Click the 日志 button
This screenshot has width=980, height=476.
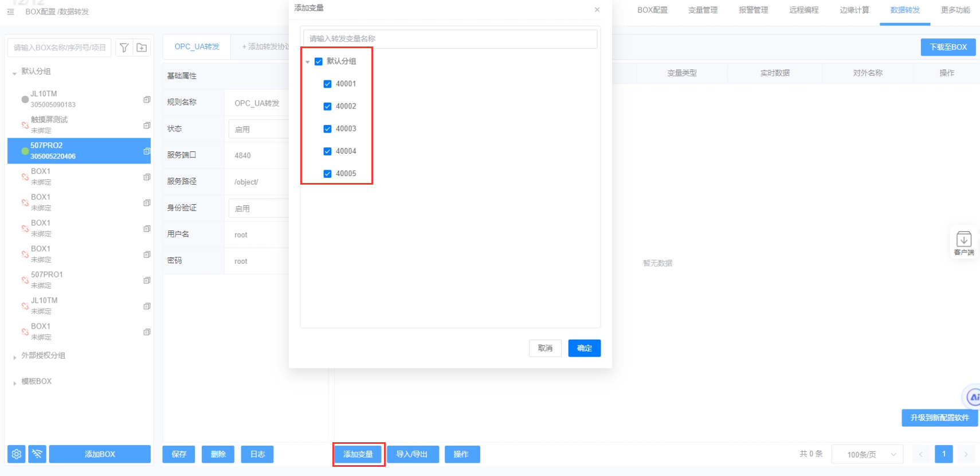(257, 454)
